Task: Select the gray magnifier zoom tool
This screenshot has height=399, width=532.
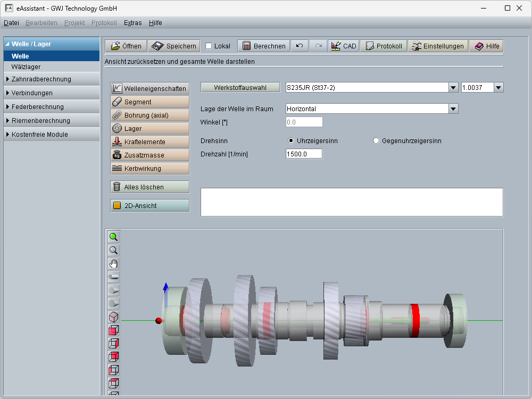Action: pyautogui.click(x=113, y=251)
